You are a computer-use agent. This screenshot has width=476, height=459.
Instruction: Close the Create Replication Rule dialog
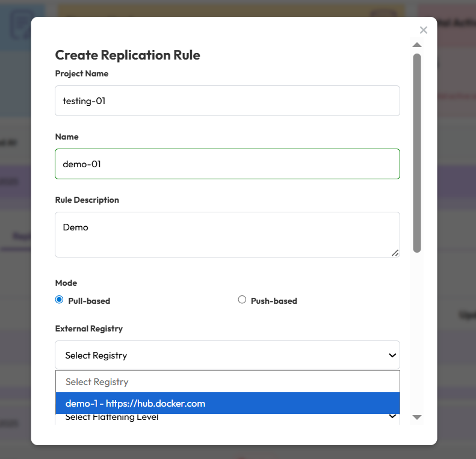(x=424, y=30)
